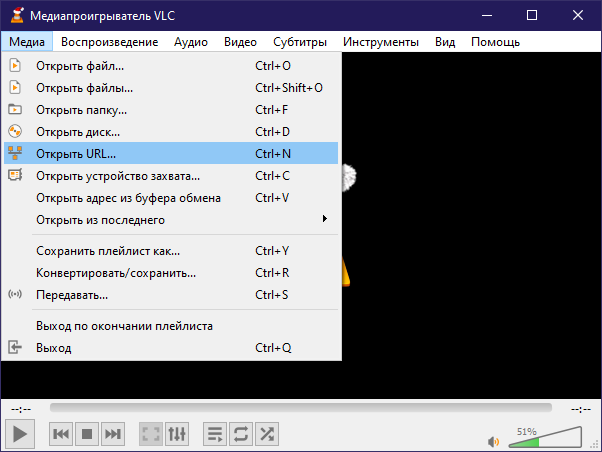The height and width of the screenshot is (452, 602).
Task: Set volume using the volume slider
Action: pos(545,437)
